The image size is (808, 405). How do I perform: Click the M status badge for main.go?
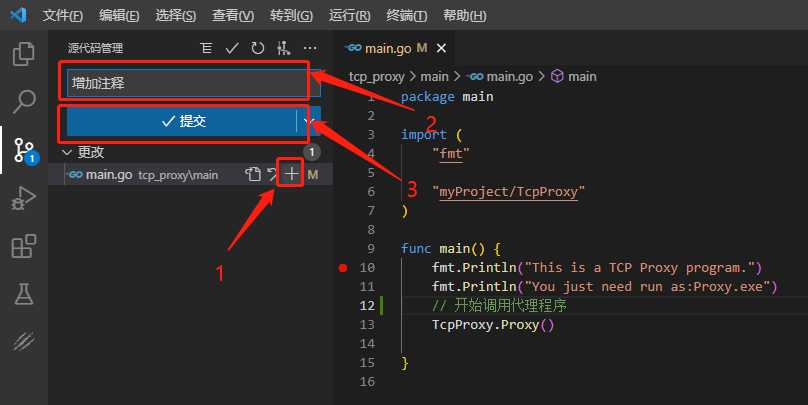(312, 175)
